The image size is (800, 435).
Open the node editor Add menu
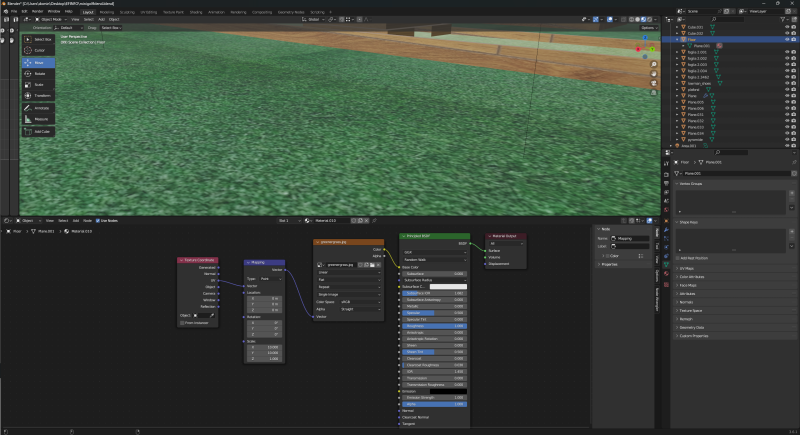coord(76,221)
